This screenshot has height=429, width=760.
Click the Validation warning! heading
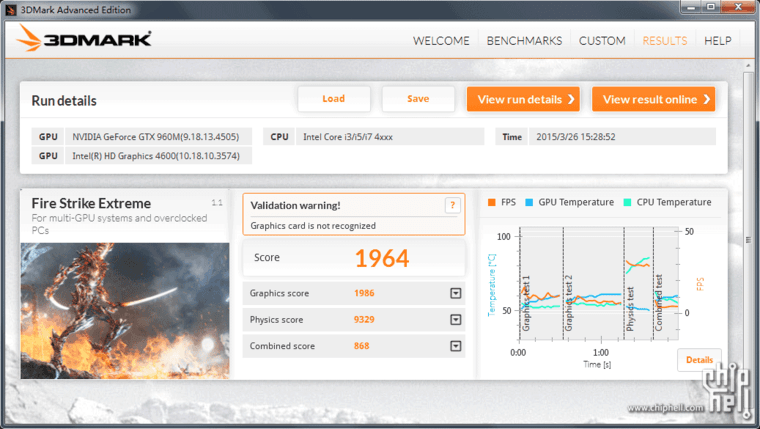(x=295, y=206)
